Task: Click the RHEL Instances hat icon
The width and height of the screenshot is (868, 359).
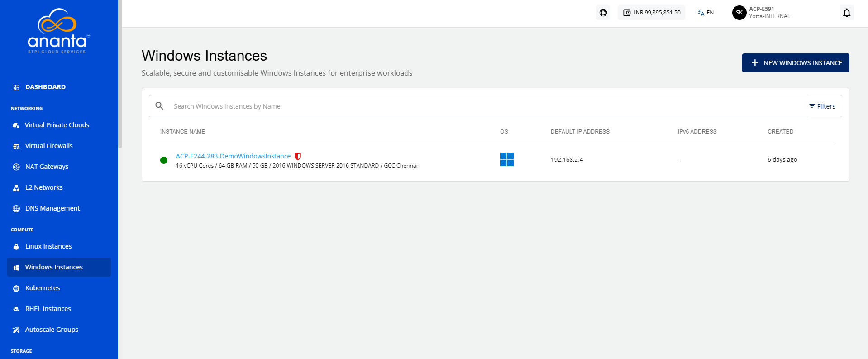Action: pyautogui.click(x=16, y=309)
